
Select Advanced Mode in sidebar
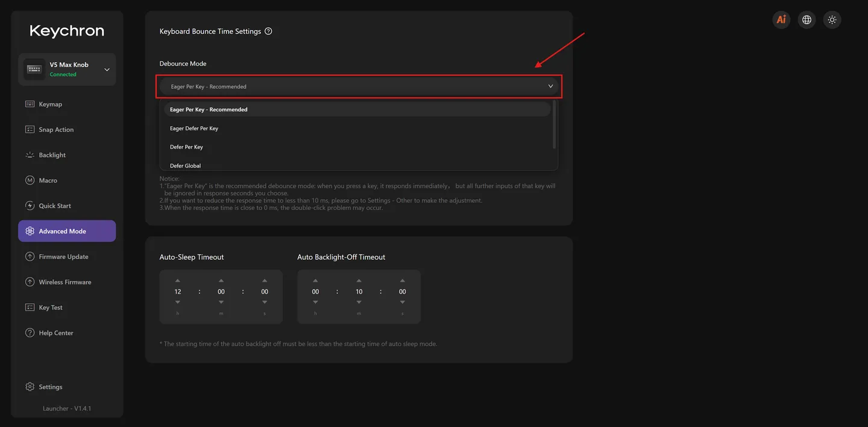[67, 231]
